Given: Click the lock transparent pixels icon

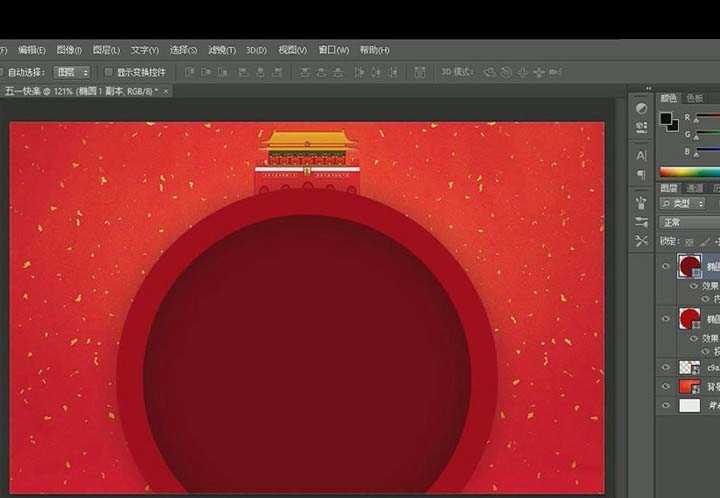Looking at the screenshot, I should click(689, 242).
